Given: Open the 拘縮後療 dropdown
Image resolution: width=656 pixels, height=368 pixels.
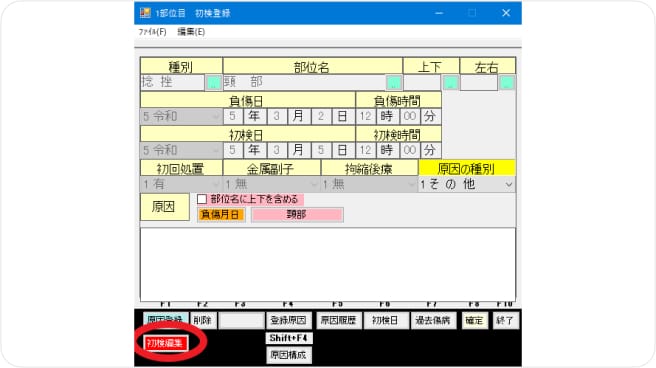Looking at the screenshot, I should click(369, 184).
